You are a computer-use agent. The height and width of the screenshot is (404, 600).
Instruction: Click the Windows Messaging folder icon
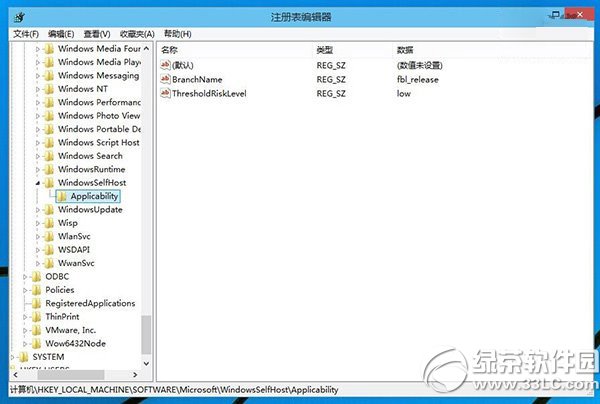pos(49,75)
